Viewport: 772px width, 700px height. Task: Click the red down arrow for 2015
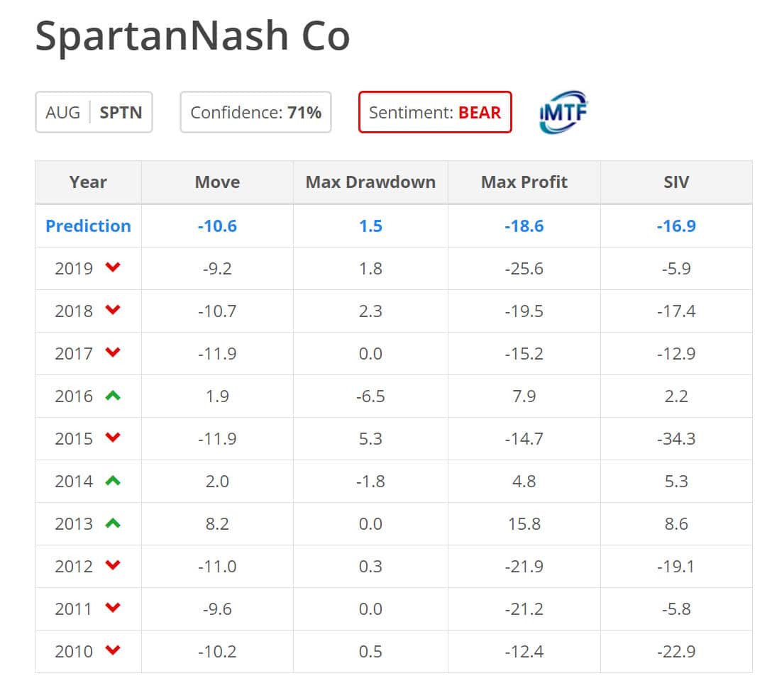click(113, 438)
